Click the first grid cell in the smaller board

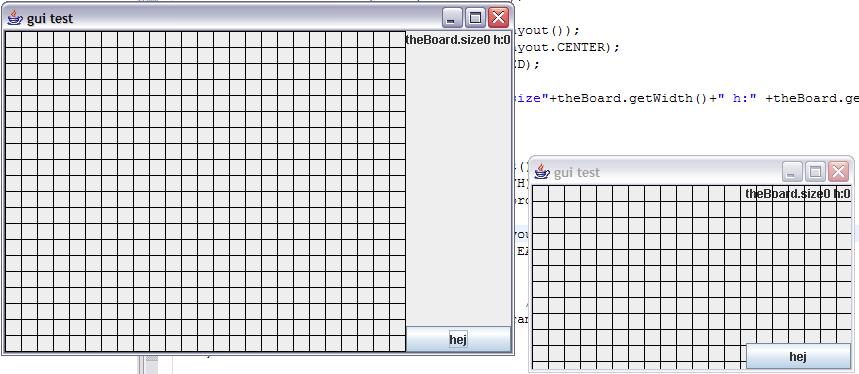pyautogui.click(x=541, y=193)
